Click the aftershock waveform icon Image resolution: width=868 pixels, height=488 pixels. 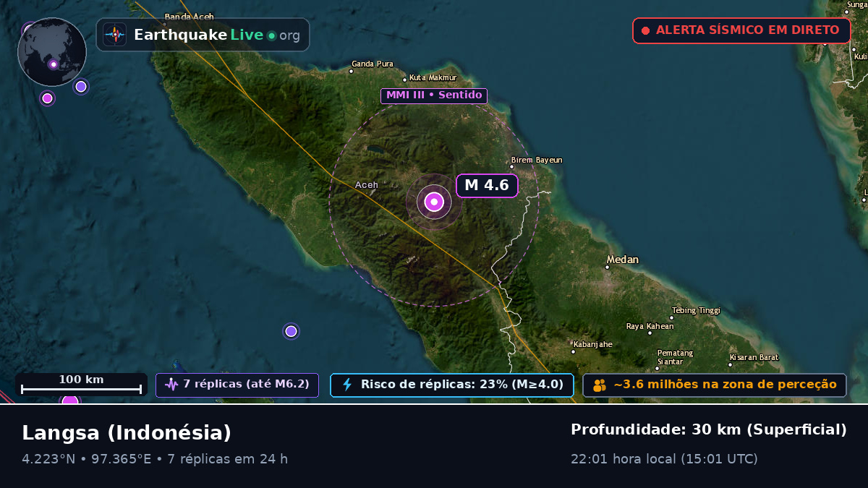tap(171, 385)
